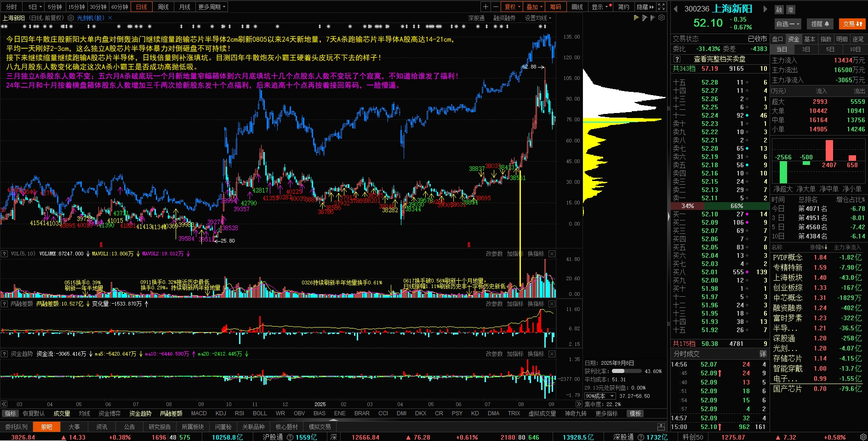Image resolution: width=868 pixels, height=441 pixels.
Task: Open tick detail icon beside 分时成交
Action: (x=763, y=354)
